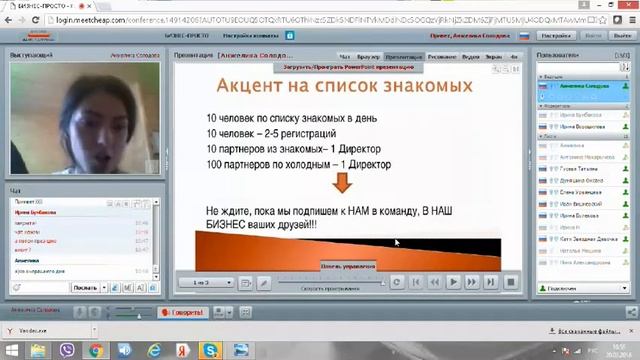Click the chat scrollbar up arrow
Viewport: 640px width, 360px height.
(x=156, y=202)
